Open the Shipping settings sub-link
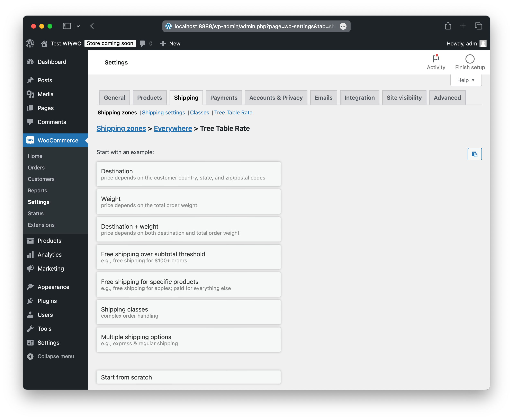This screenshot has width=513, height=420. [x=163, y=113]
